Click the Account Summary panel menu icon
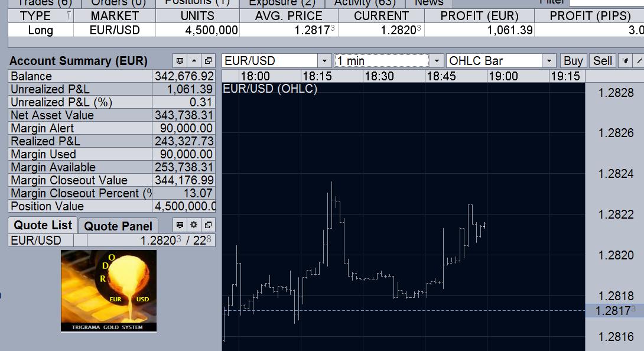The width and height of the screenshot is (644, 351). click(x=180, y=61)
